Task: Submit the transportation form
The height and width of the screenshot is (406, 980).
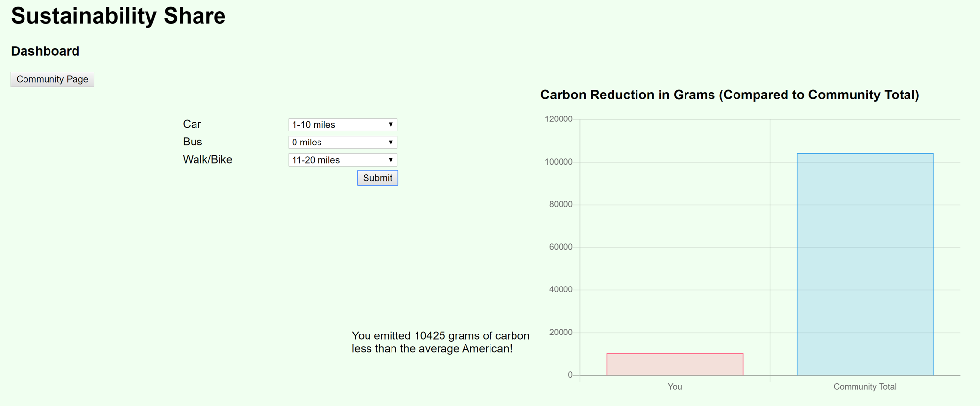Action: click(377, 178)
